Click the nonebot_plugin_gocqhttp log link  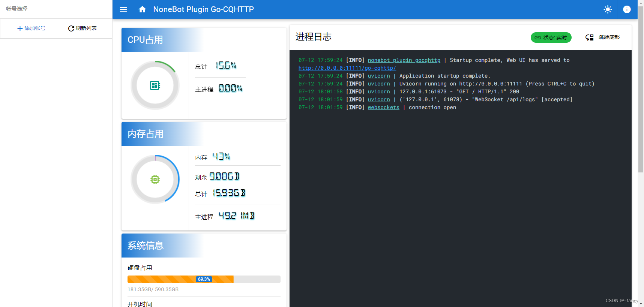click(404, 60)
